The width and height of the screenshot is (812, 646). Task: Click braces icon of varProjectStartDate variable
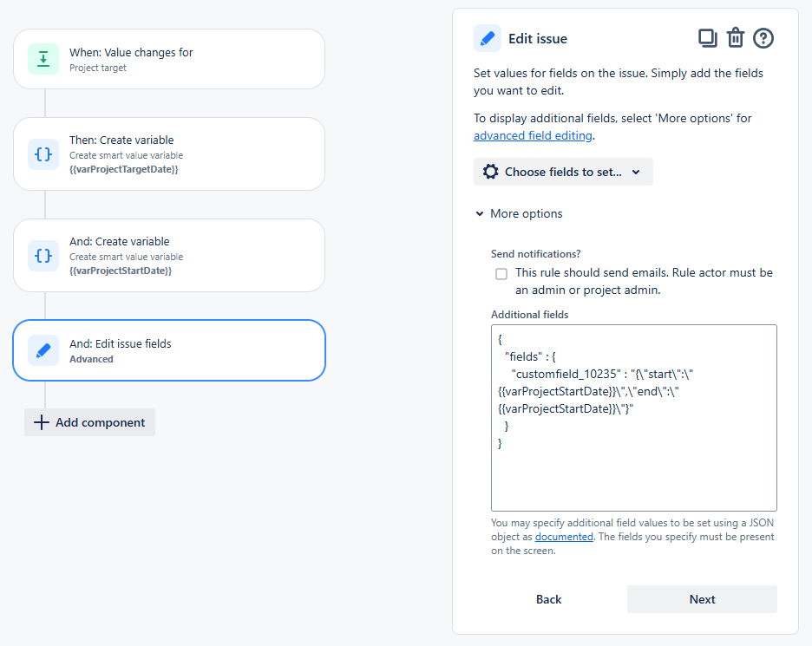click(x=43, y=256)
